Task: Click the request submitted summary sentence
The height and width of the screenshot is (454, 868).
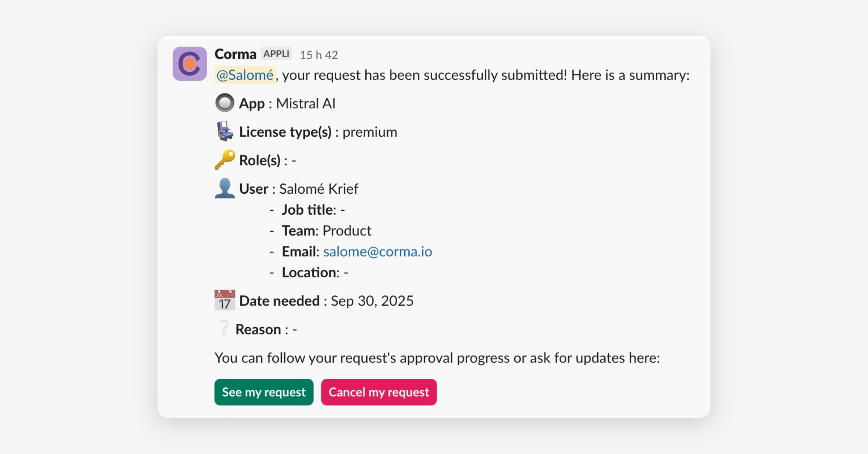Action: [x=485, y=75]
